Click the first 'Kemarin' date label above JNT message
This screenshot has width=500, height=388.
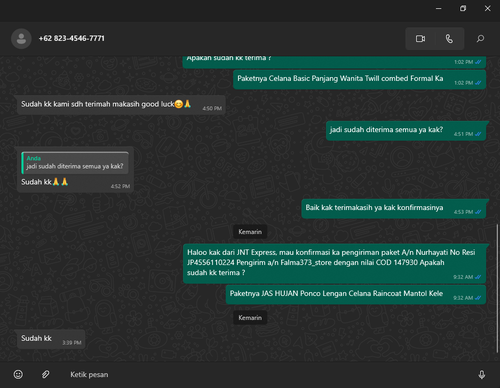pyautogui.click(x=250, y=232)
